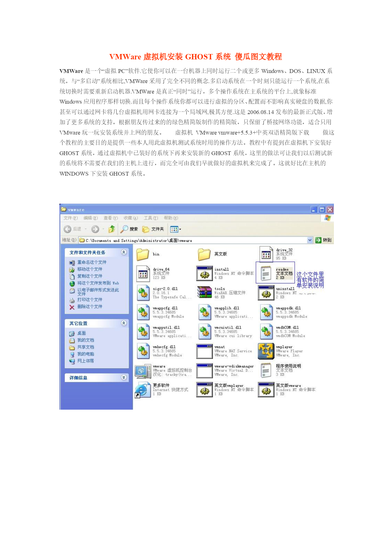Click the 搜索 search toolbar button

(x=129, y=229)
